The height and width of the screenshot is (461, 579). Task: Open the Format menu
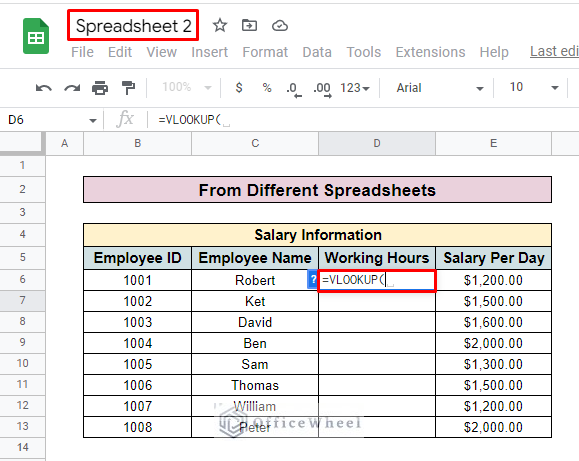265,52
